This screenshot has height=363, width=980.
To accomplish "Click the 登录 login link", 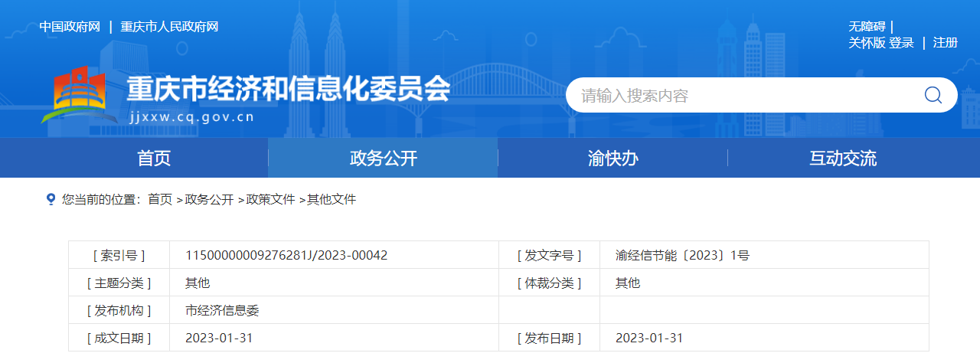I will pyautogui.click(x=901, y=43).
